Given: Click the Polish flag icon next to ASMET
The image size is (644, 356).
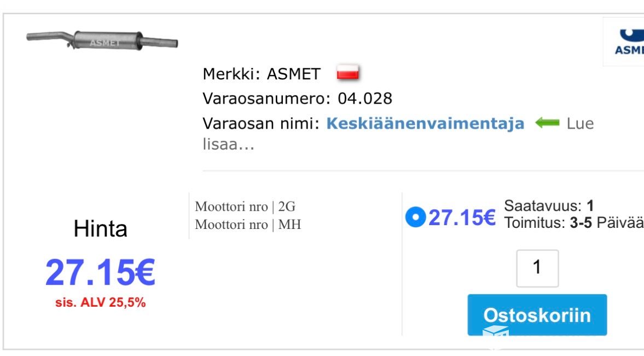Looking at the screenshot, I should pyautogui.click(x=347, y=73).
